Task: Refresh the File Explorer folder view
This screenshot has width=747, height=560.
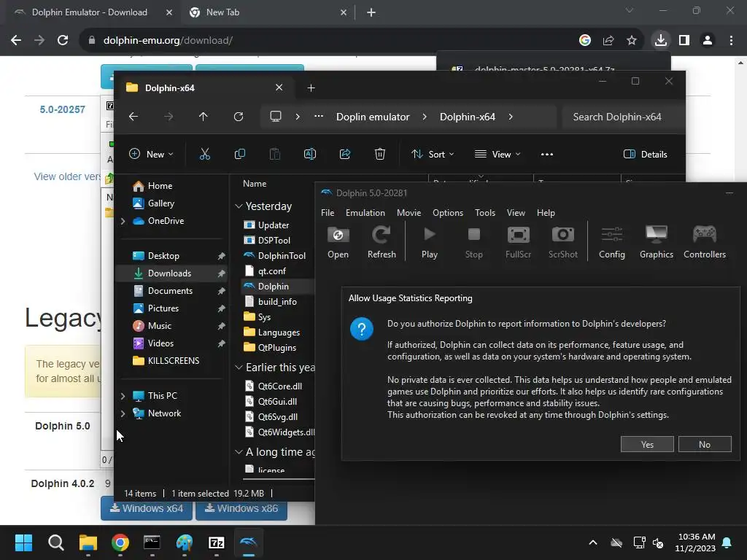Action: click(x=239, y=117)
